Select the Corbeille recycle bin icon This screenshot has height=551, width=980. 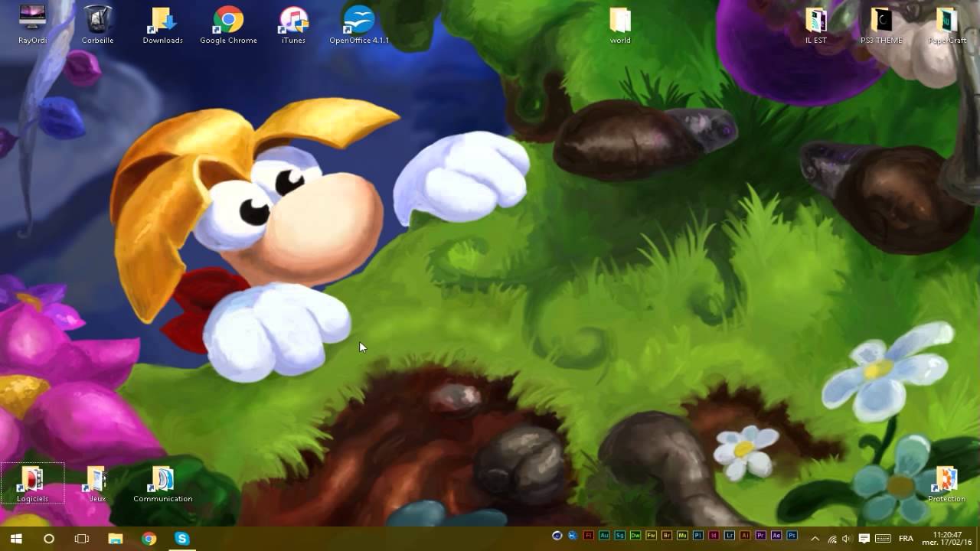click(x=97, y=24)
